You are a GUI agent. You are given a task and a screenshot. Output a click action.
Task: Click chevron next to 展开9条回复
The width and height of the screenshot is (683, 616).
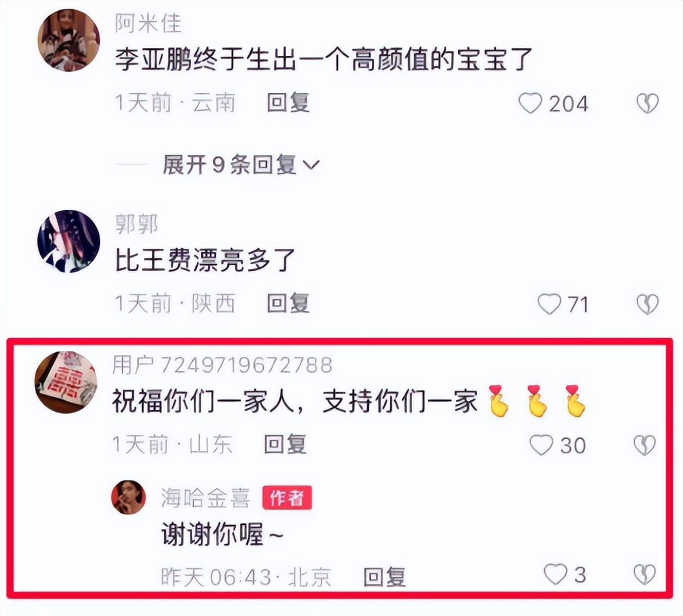tap(311, 165)
